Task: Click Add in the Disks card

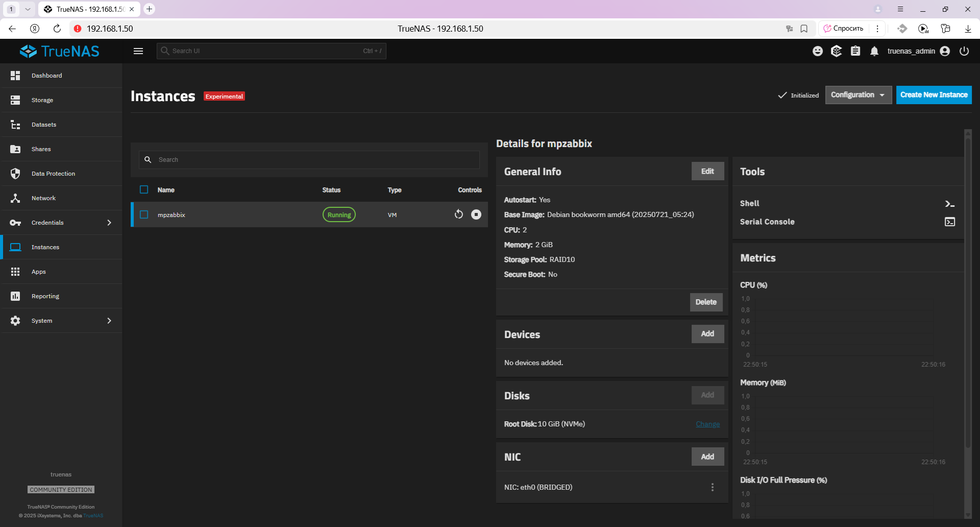Action: pos(707,395)
